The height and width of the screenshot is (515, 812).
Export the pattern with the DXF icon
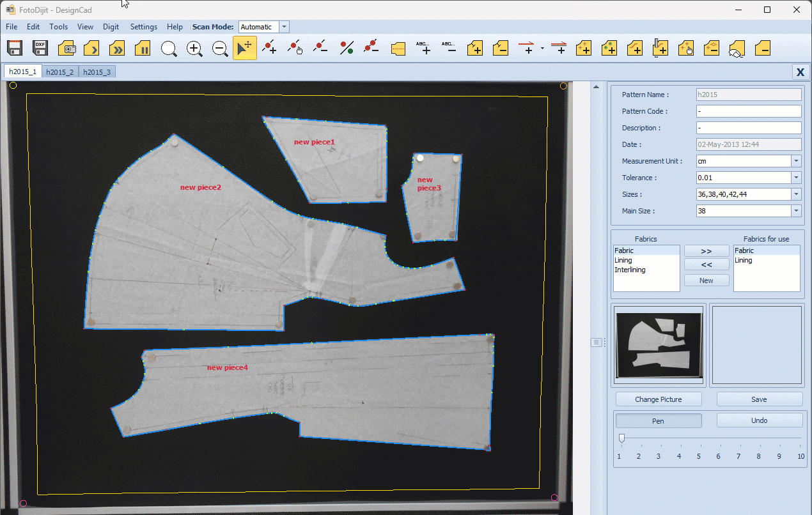[40, 49]
